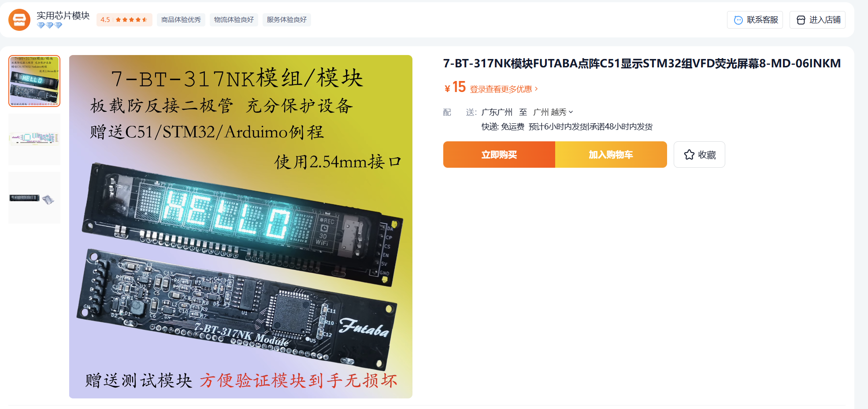Click the 商品体验优秀 tag
Screen dimensions: 868x409
[x=181, y=20]
